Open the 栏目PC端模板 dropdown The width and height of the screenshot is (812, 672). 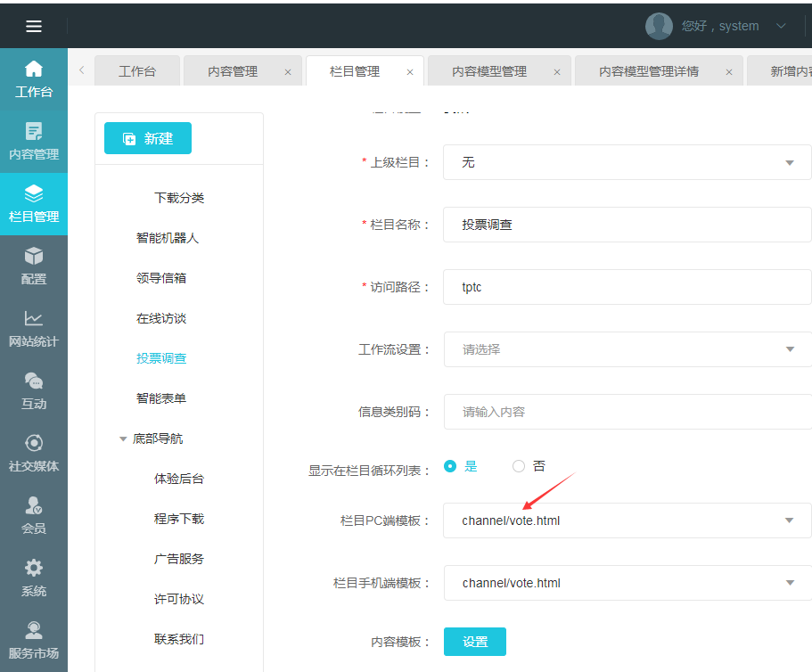(627, 520)
